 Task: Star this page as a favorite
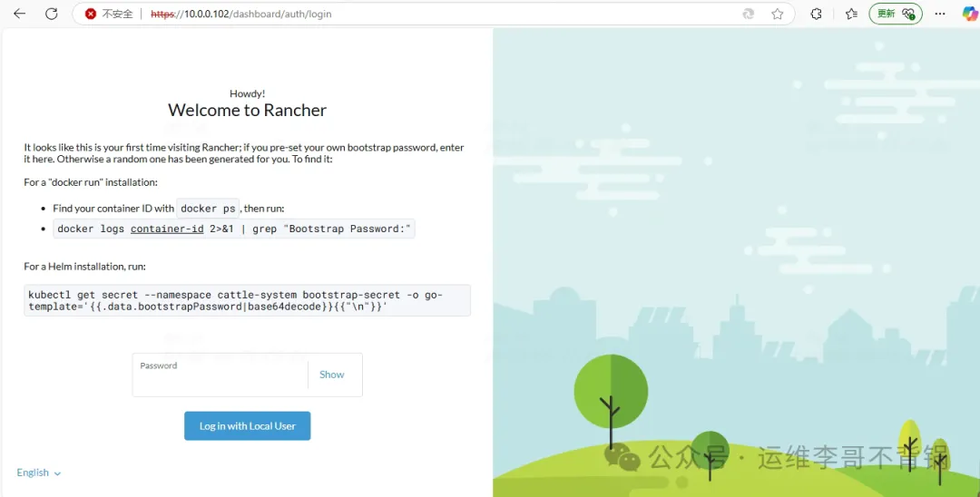point(778,14)
